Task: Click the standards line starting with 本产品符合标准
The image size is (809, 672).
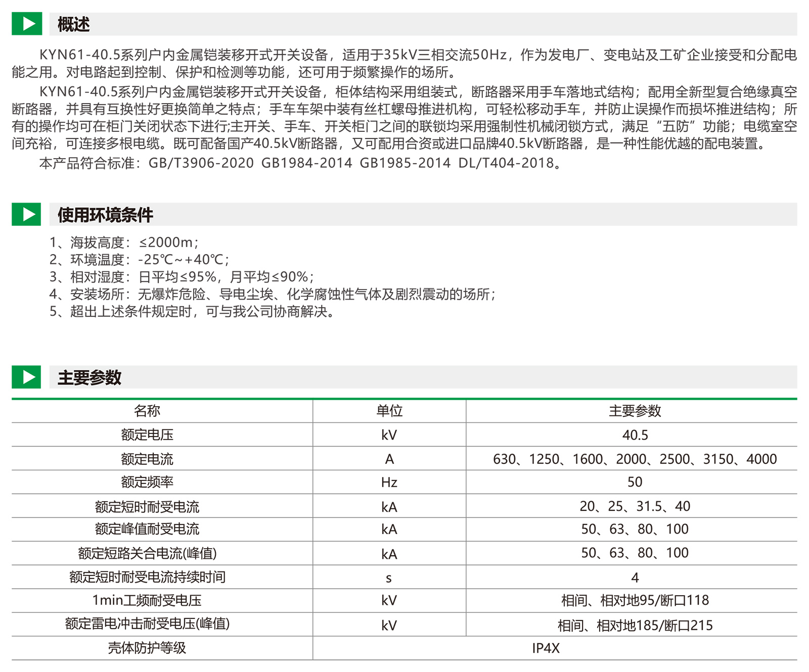Action: tap(300, 163)
